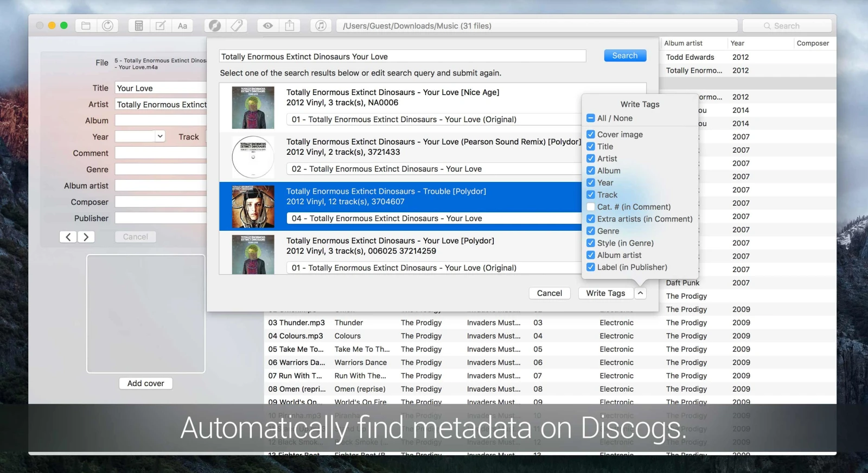868x473 pixels.
Task: Click the Write Tags button
Action: click(x=605, y=293)
